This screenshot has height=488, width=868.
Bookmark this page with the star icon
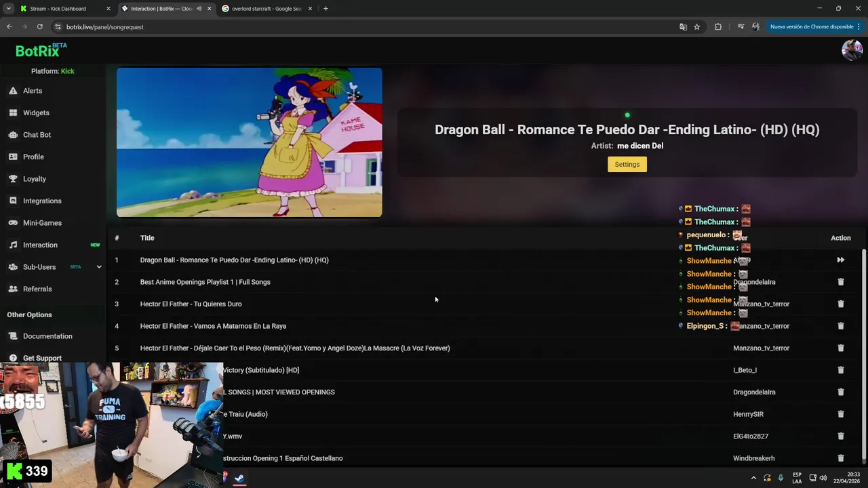[696, 27]
